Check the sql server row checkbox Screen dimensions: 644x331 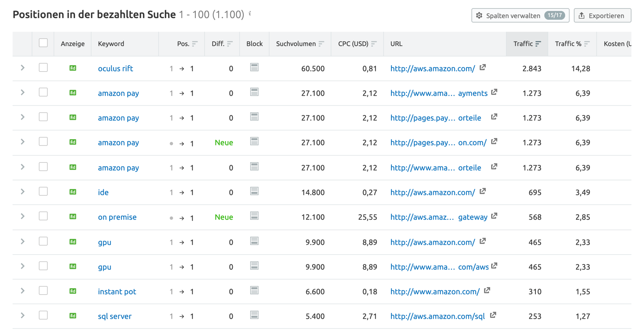click(x=43, y=315)
